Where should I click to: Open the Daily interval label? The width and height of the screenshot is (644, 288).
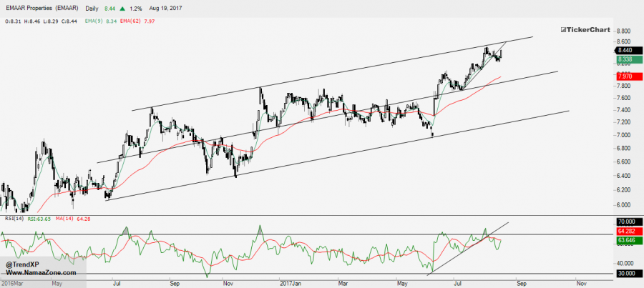pyautogui.click(x=92, y=8)
